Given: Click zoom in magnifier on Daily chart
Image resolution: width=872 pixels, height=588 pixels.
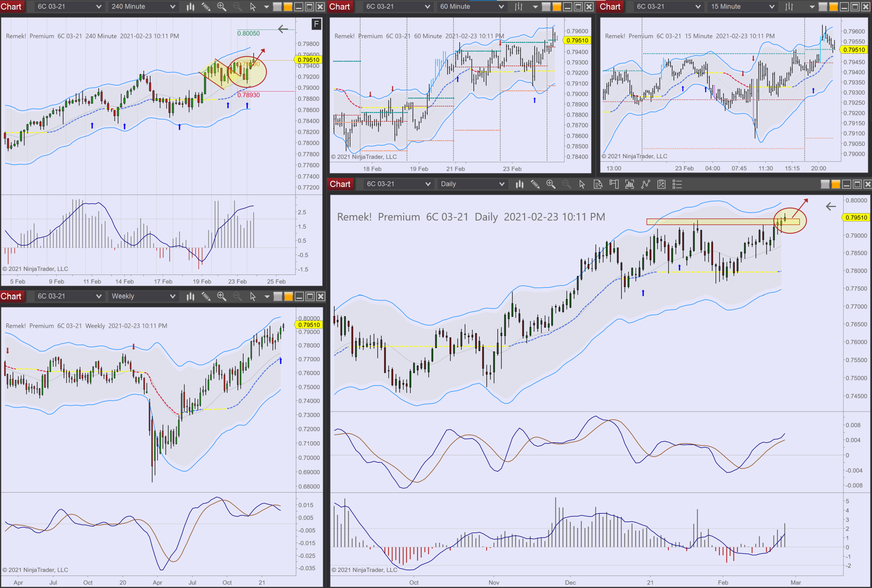Looking at the screenshot, I should pyautogui.click(x=550, y=184).
